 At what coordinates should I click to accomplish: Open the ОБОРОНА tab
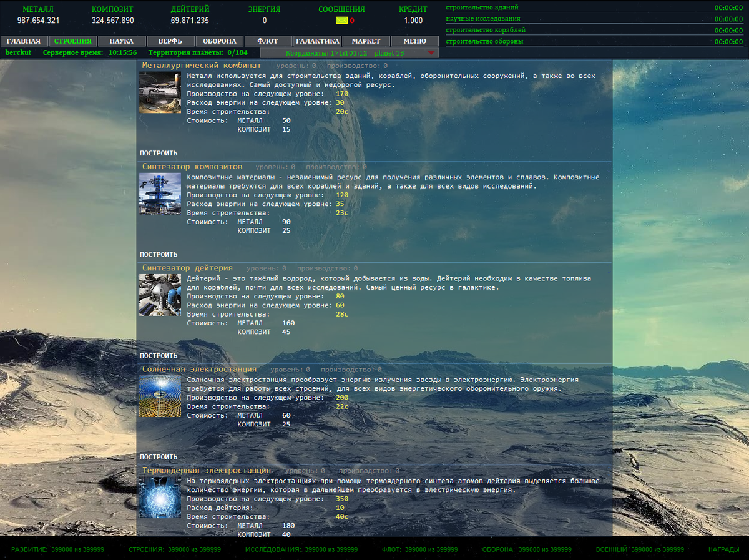point(220,41)
